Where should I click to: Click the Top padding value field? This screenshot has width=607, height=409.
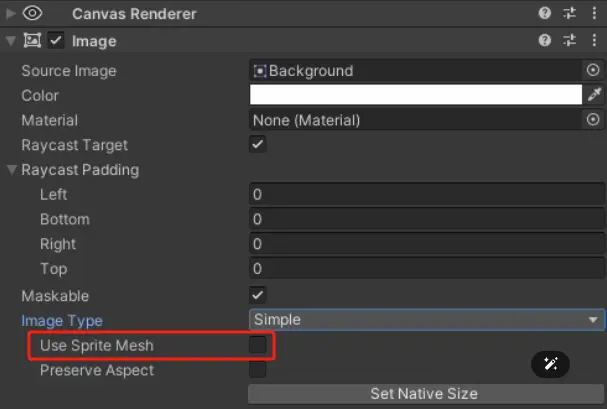pyautogui.click(x=427, y=269)
